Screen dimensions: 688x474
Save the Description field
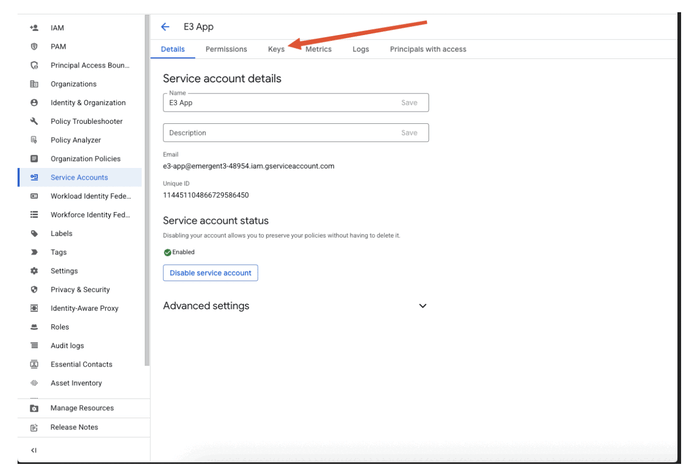tap(409, 133)
